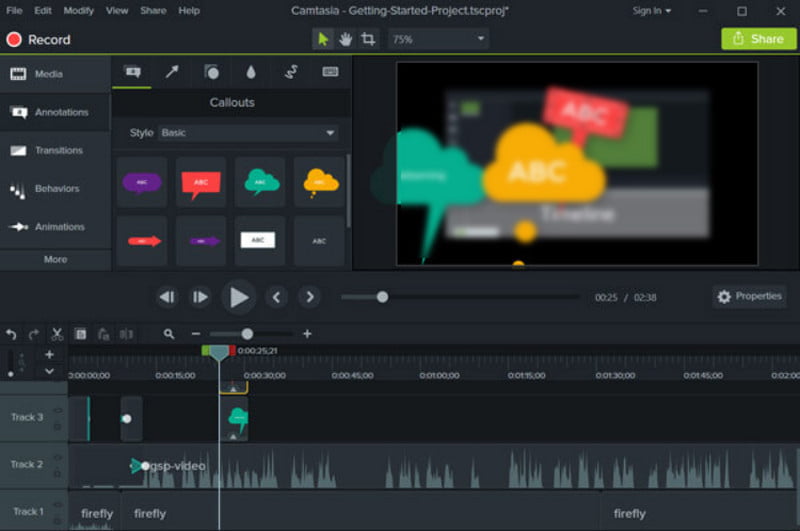Screen dimensions: 800x531
Task: Select the hand Pan tool
Action: tap(345, 39)
